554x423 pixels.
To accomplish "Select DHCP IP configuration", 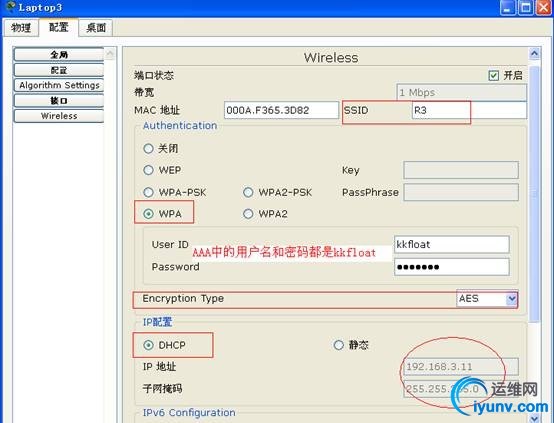I will coord(148,345).
